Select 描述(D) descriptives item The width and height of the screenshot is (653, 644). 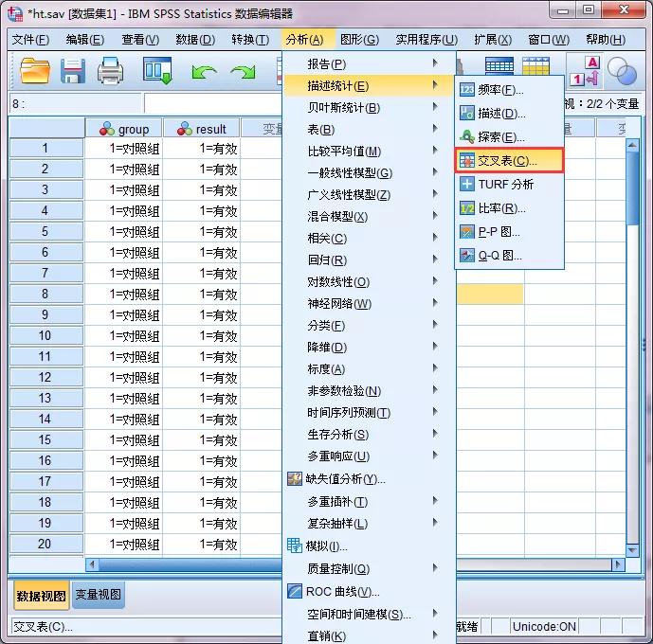[509, 113]
